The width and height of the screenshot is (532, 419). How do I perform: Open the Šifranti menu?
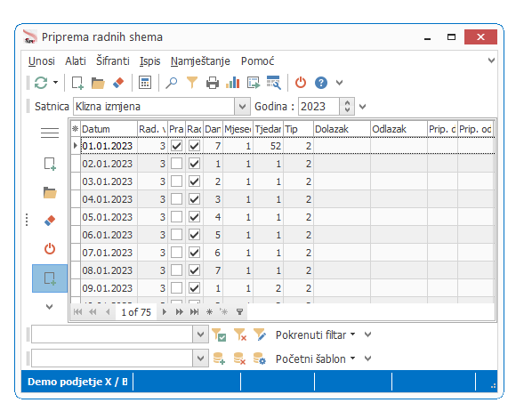click(113, 60)
